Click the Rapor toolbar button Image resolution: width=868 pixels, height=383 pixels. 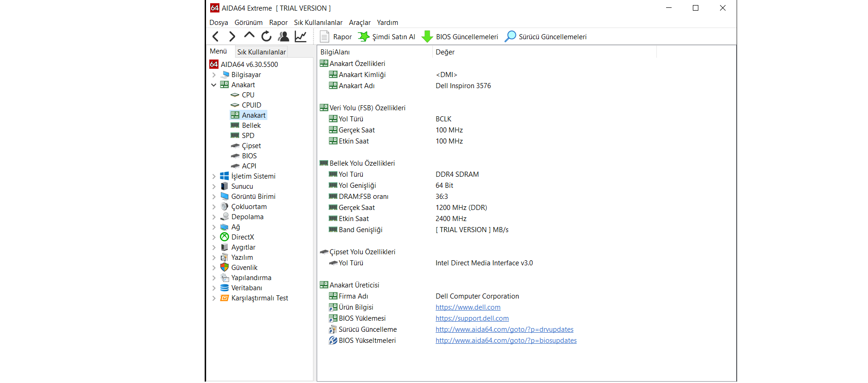[336, 37]
